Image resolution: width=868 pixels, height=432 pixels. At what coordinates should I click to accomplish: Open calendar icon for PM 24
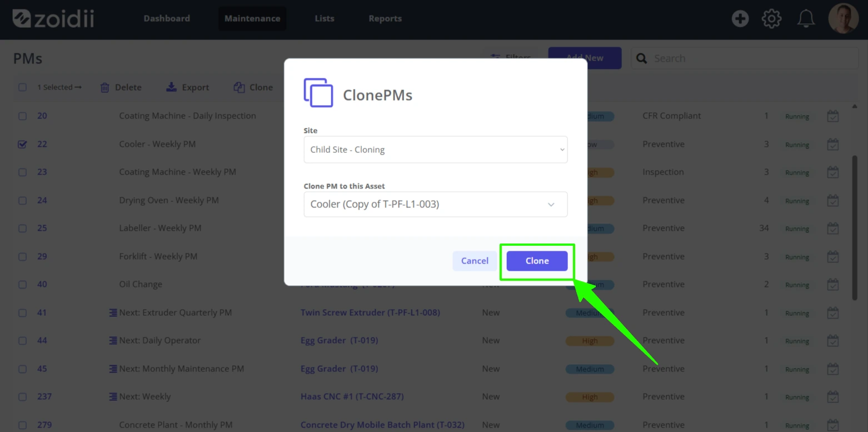pos(832,201)
